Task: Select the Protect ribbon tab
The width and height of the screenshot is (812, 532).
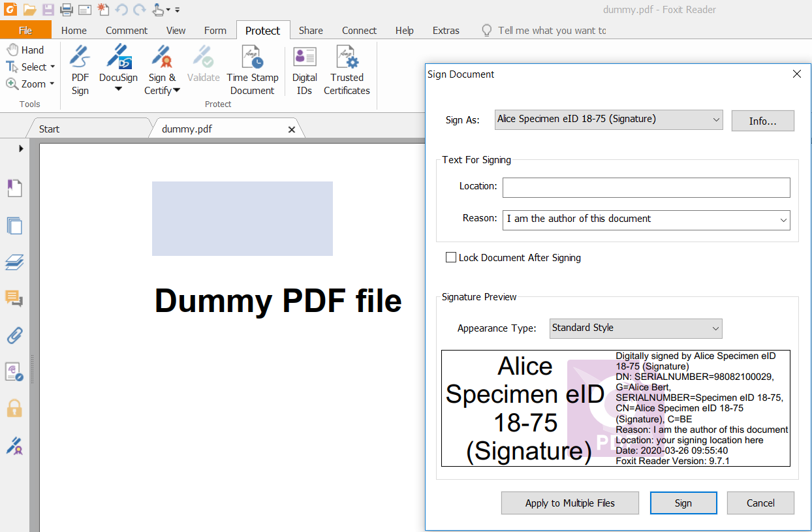Action: (263, 30)
